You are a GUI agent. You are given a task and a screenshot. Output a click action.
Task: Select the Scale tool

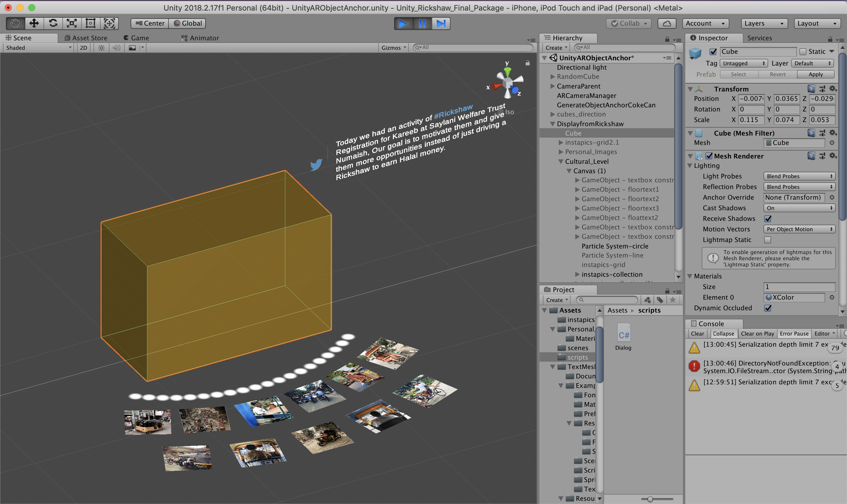(x=72, y=24)
